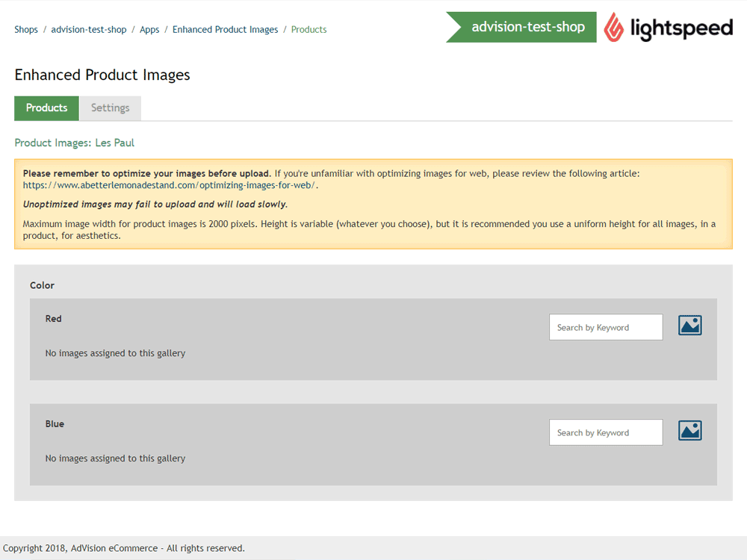747x560 pixels.
Task: Open image picker for Blue gallery
Action: pyautogui.click(x=689, y=431)
